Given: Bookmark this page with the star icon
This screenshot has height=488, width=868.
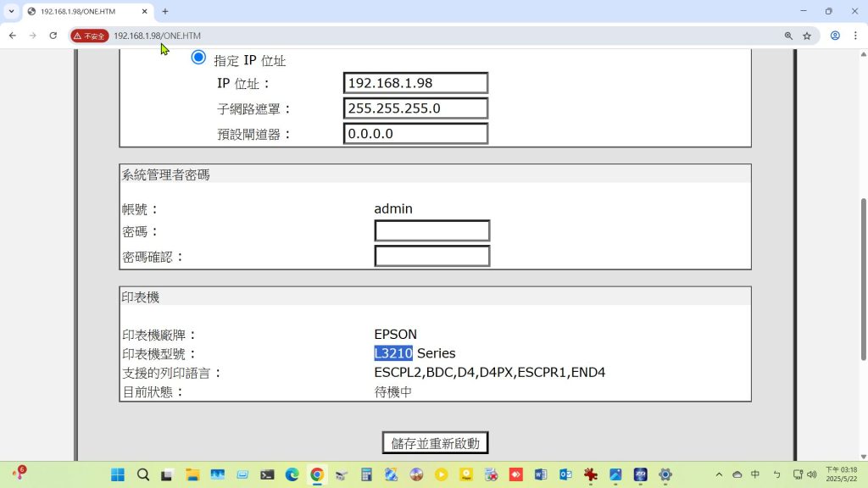Looking at the screenshot, I should point(807,36).
